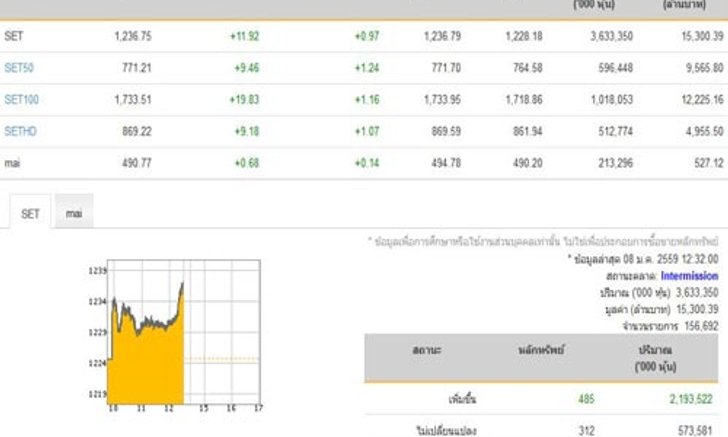Click advancing volume 2,193,522
Image resolution: width=728 pixels, height=437 pixels.
tap(691, 399)
